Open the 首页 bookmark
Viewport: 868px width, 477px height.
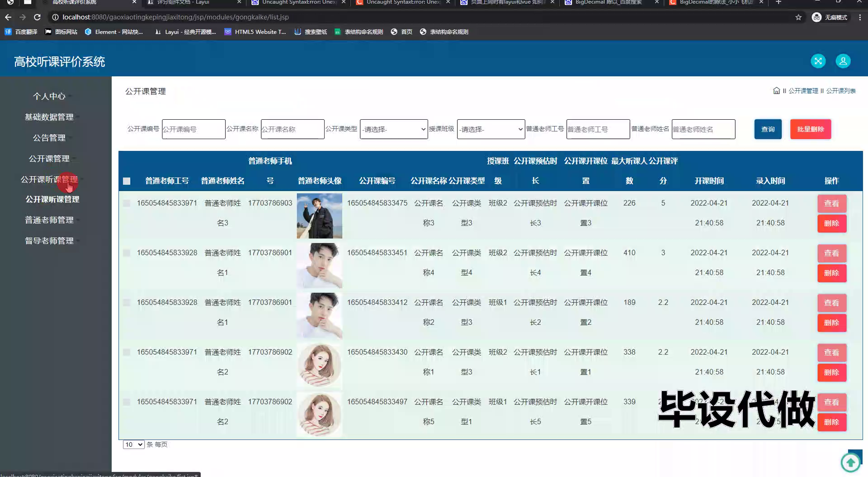[401, 32]
